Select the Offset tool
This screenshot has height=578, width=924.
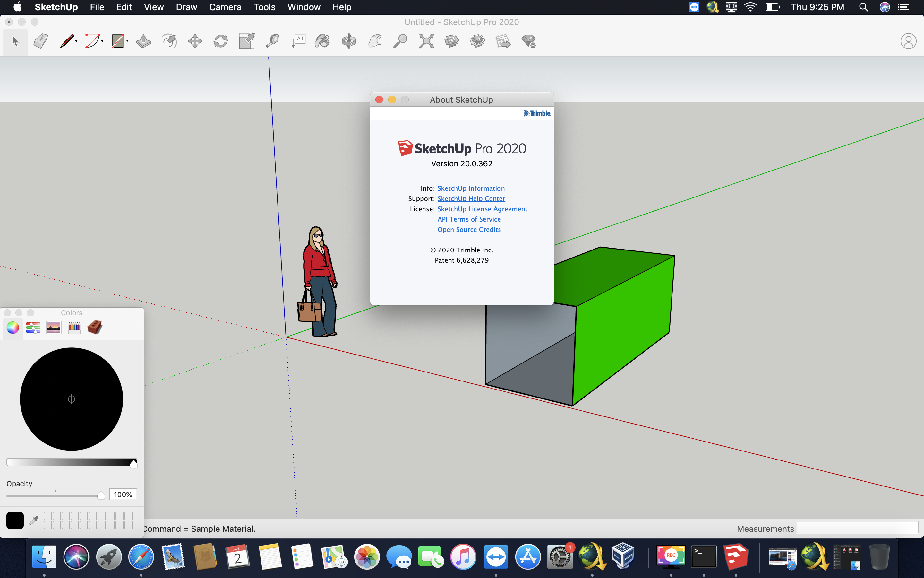[169, 41]
